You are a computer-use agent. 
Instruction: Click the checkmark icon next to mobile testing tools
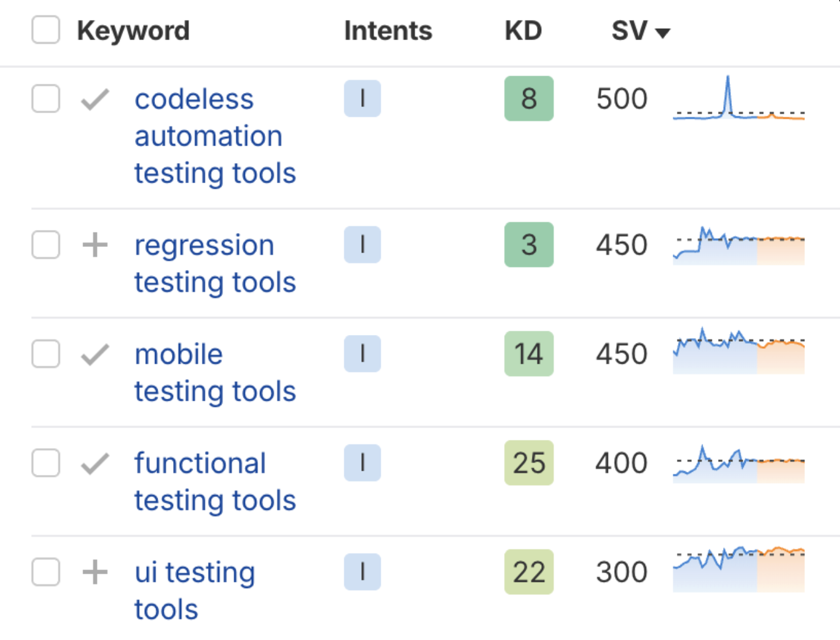tap(94, 354)
